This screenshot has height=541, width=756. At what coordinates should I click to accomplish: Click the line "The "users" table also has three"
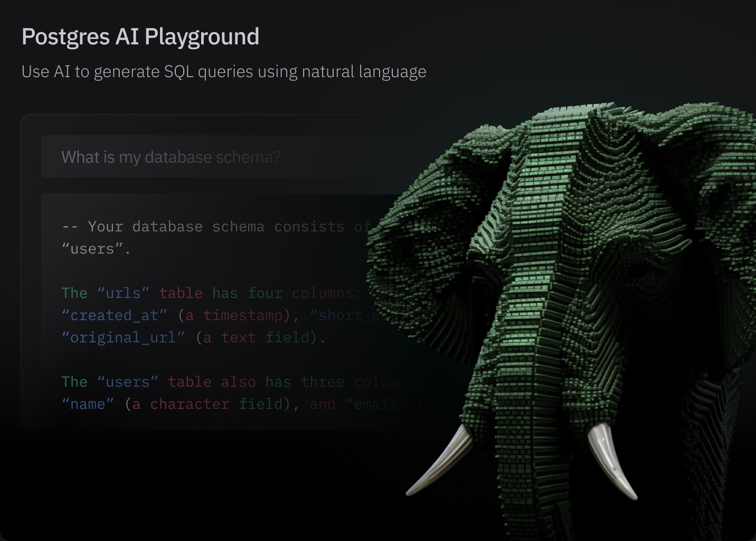[243, 382]
